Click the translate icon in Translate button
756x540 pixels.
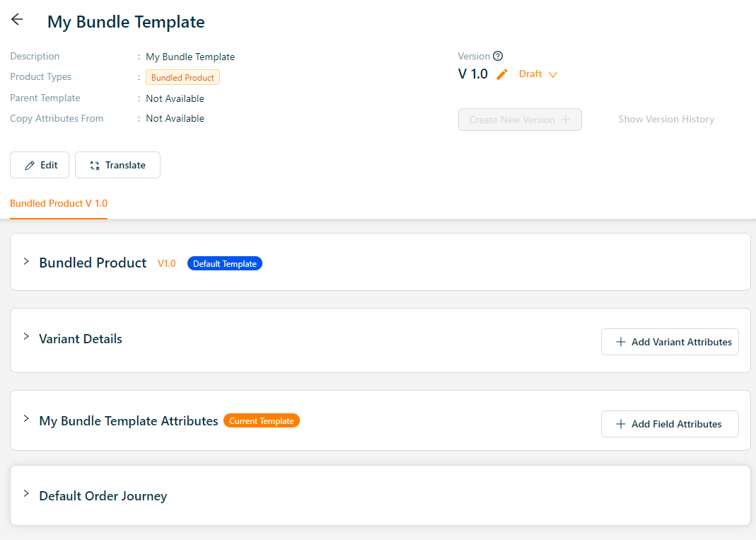pyautogui.click(x=95, y=166)
